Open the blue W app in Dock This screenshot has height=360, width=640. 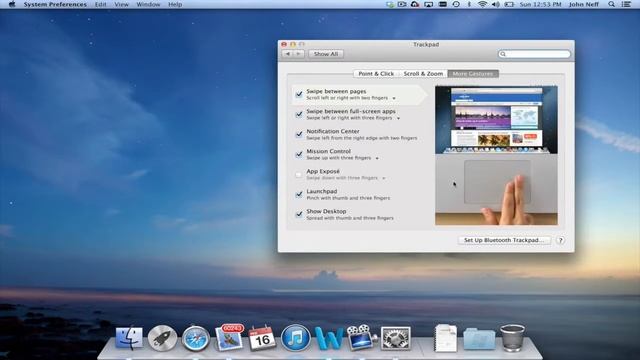point(329,338)
